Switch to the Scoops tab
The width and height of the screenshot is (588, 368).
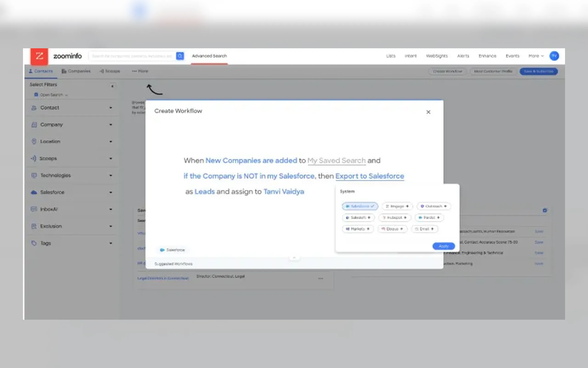[x=110, y=71]
